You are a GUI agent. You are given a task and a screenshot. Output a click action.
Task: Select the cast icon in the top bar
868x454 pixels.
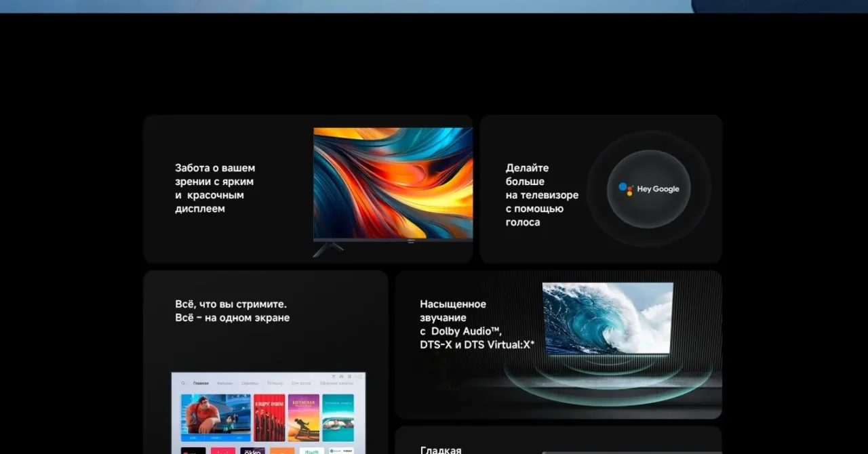pyautogui.click(x=334, y=376)
